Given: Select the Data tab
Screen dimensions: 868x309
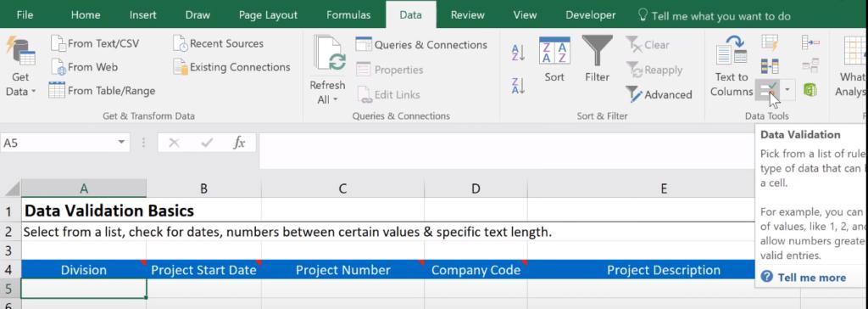Looking at the screenshot, I should click(x=411, y=15).
